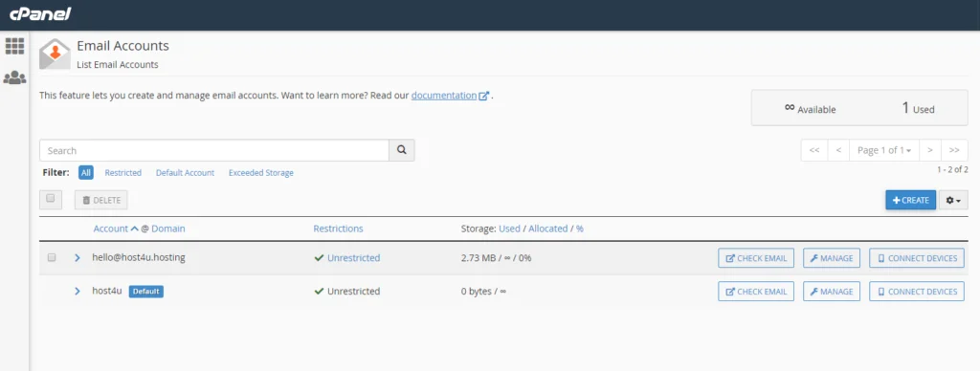Click Unrestricted for hello@host4u.hosting
The image size is (980, 371).
[x=353, y=257]
